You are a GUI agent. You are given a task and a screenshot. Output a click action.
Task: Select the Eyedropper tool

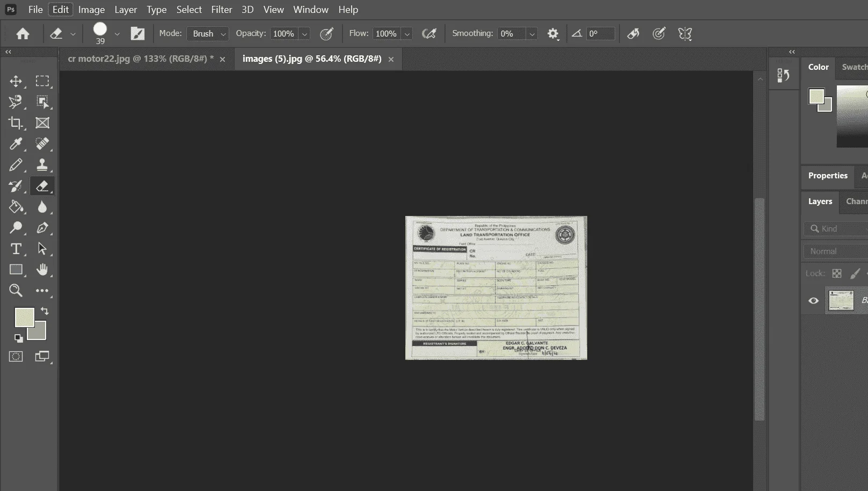click(x=16, y=144)
